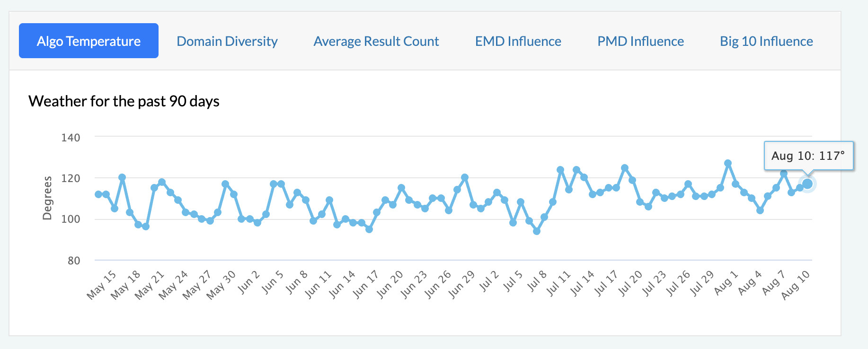The image size is (868, 349).
Task: Click the Jul 11 data point
Action: point(560,170)
